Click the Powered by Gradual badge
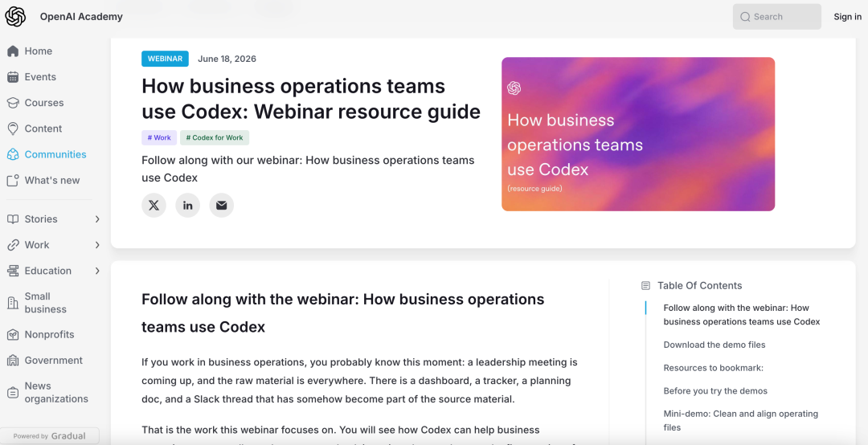Image resolution: width=868 pixels, height=445 pixels. (50, 436)
